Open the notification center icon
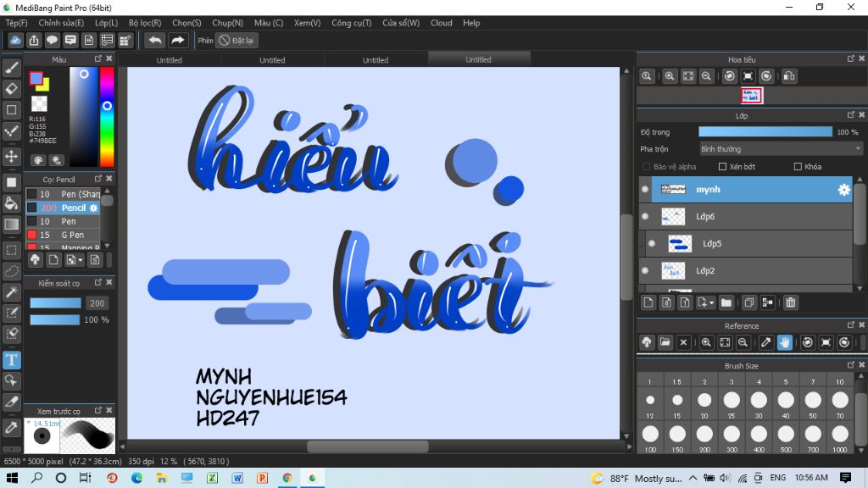 (845, 478)
